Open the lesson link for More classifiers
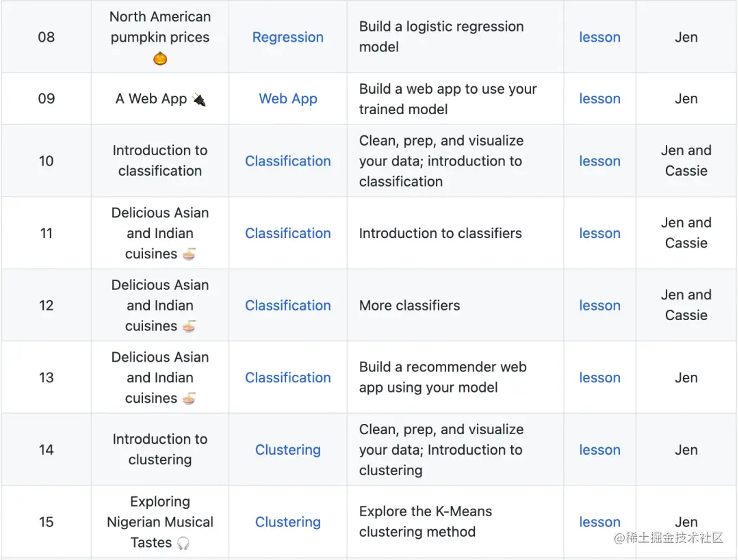This screenshot has width=739, height=560. point(599,305)
